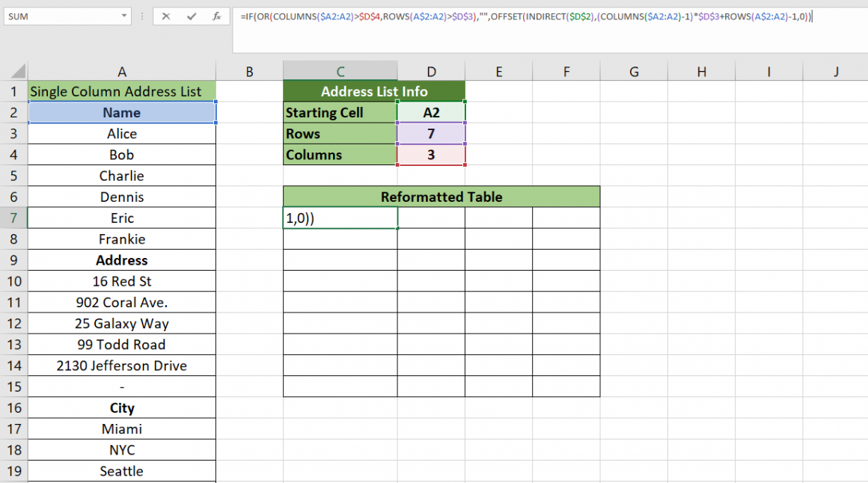
Task: Select the cell containing Alice
Action: coord(122,133)
